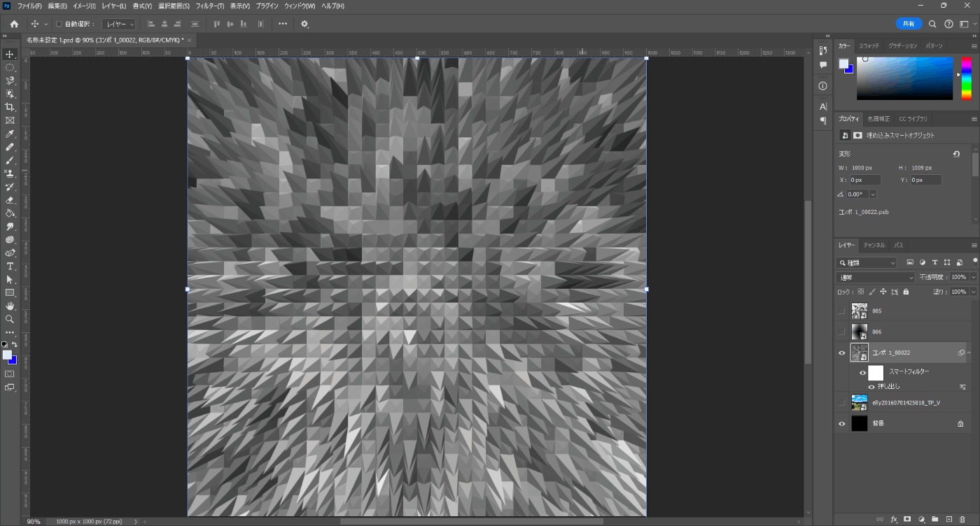The width and height of the screenshot is (980, 526).
Task: Switch to the チャンネル tab
Action: (874, 246)
